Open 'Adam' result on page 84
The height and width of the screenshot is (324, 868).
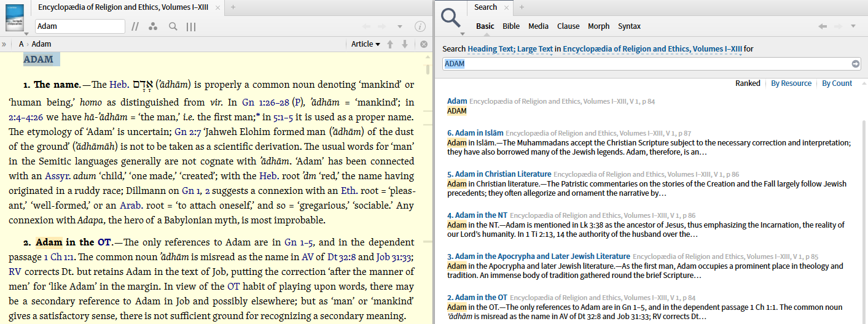click(457, 101)
